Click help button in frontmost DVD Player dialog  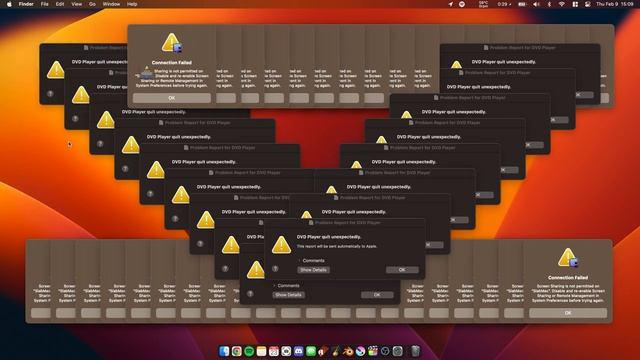coord(275,269)
